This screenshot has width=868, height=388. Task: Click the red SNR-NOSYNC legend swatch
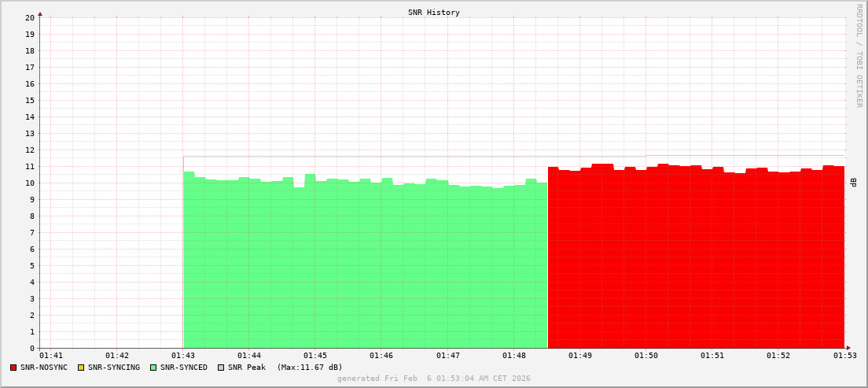coord(13,368)
